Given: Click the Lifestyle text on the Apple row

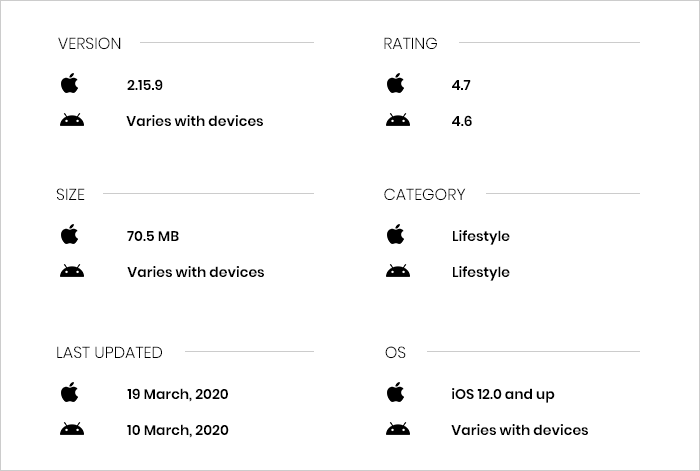Looking at the screenshot, I should [480, 236].
